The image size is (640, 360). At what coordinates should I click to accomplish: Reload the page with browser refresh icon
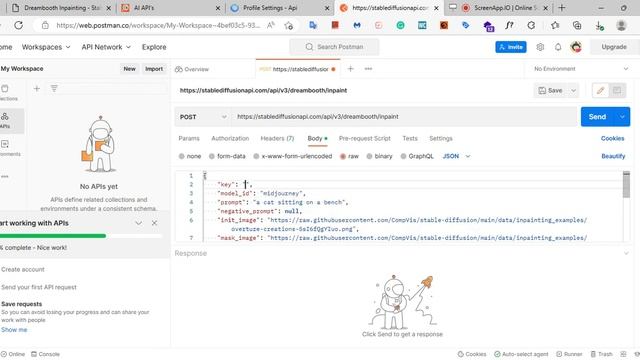(19, 25)
